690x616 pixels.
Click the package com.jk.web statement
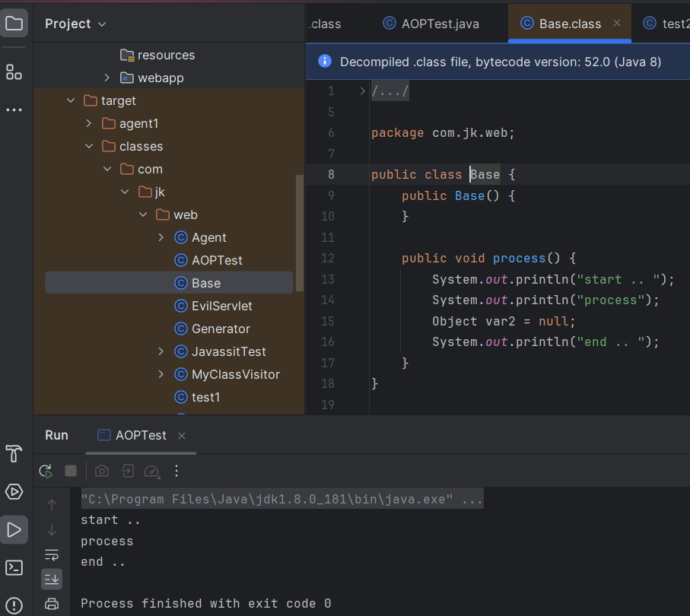pyautogui.click(x=443, y=133)
